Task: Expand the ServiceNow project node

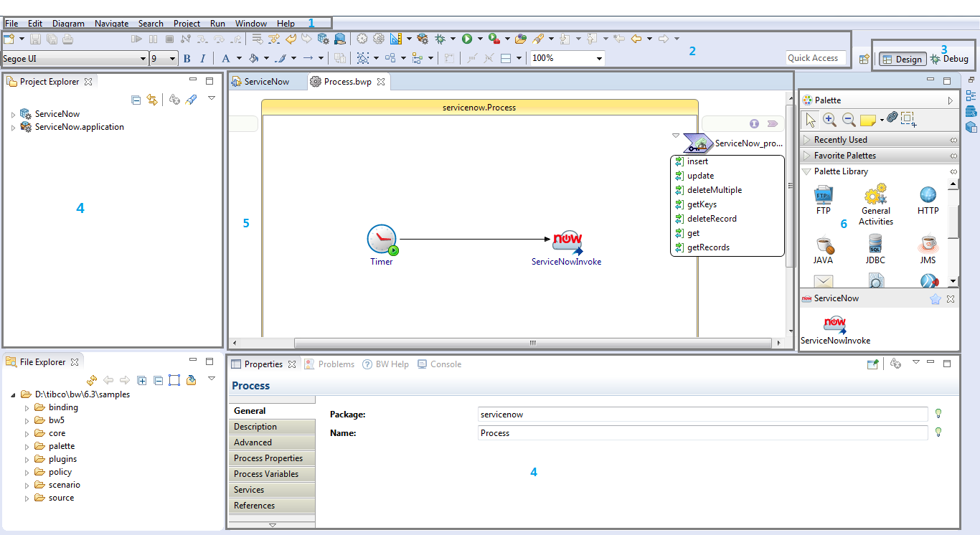Action: pyautogui.click(x=13, y=114)
